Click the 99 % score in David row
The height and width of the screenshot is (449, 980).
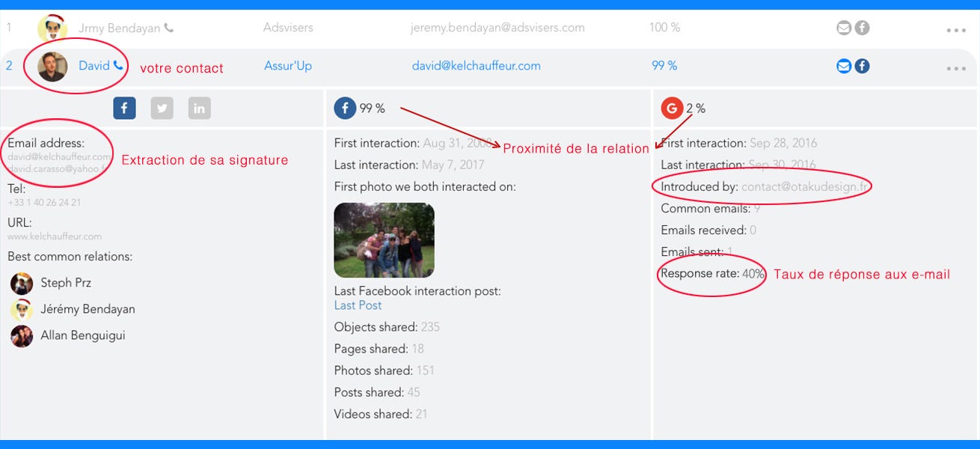pyautogui.click(x=664, y=66)
